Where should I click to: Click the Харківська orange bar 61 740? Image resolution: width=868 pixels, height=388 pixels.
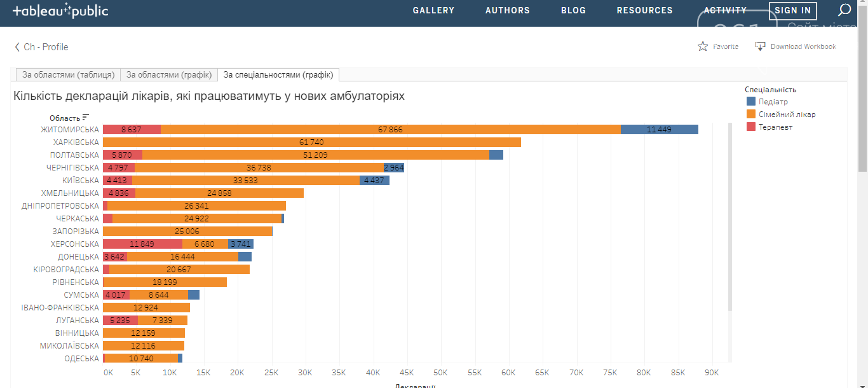click(311, 142)
